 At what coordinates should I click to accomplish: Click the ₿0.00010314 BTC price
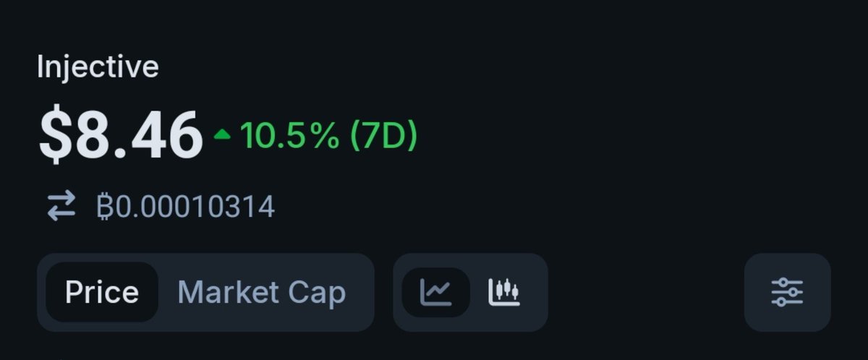[186, 207]
